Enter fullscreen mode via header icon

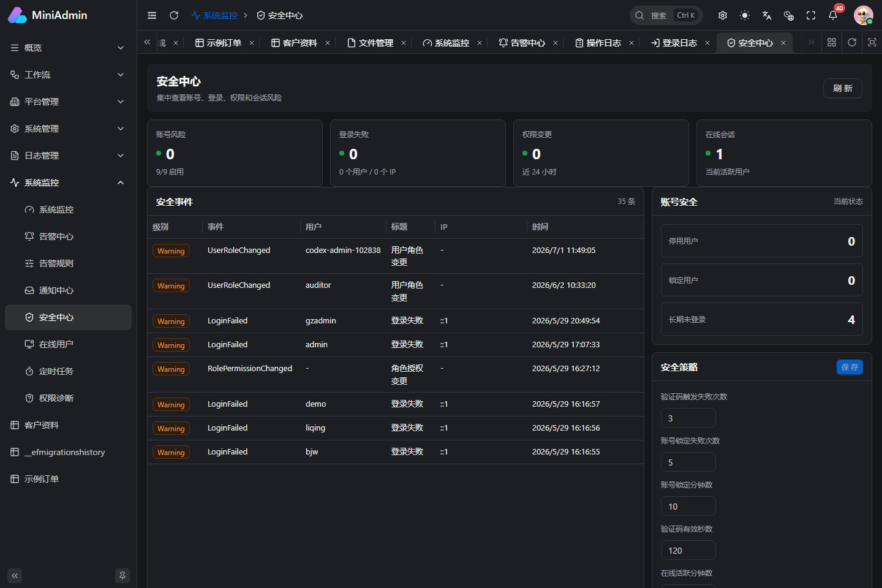tap(811, 15)
